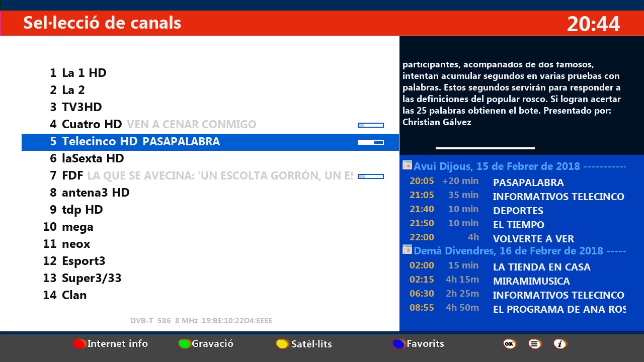Click Telecinco HD programme progress bar
This screenshot has width=644, height=362.
pyautogui.click(x=371, y=142)
